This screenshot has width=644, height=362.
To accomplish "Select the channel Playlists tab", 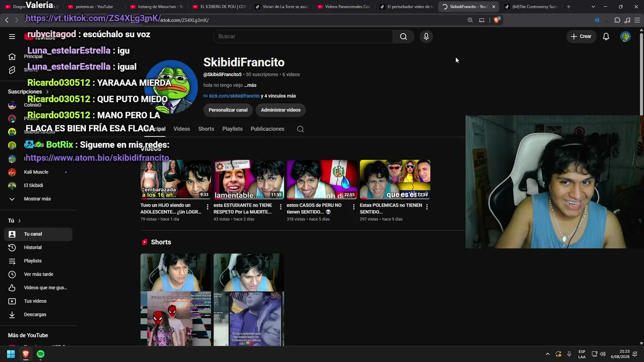I will point(232,129).
